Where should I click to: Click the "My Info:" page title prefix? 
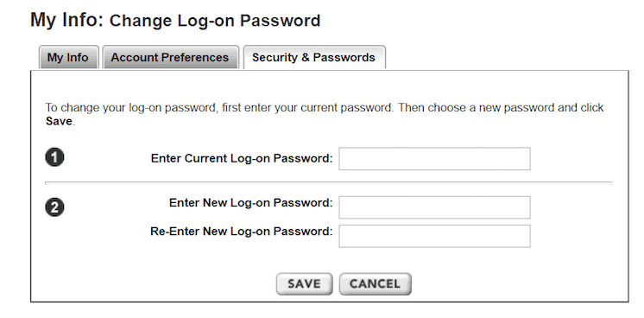(67, 20)
